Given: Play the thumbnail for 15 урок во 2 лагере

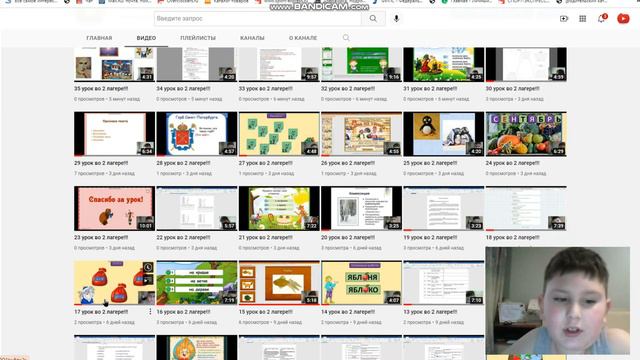Looking at the screenshot, I should (279, 283).
